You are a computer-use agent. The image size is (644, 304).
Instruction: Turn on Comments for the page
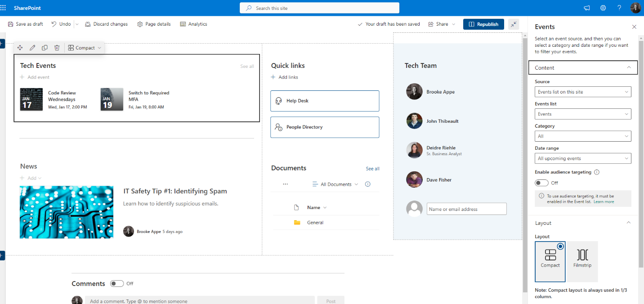click(117, 283)
